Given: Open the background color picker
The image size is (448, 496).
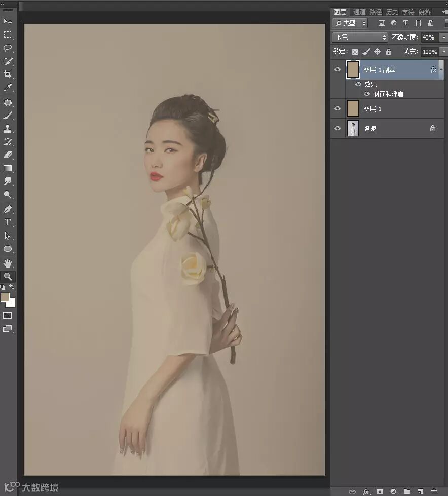Looking at the screenshot, I should tap(12, 304).
